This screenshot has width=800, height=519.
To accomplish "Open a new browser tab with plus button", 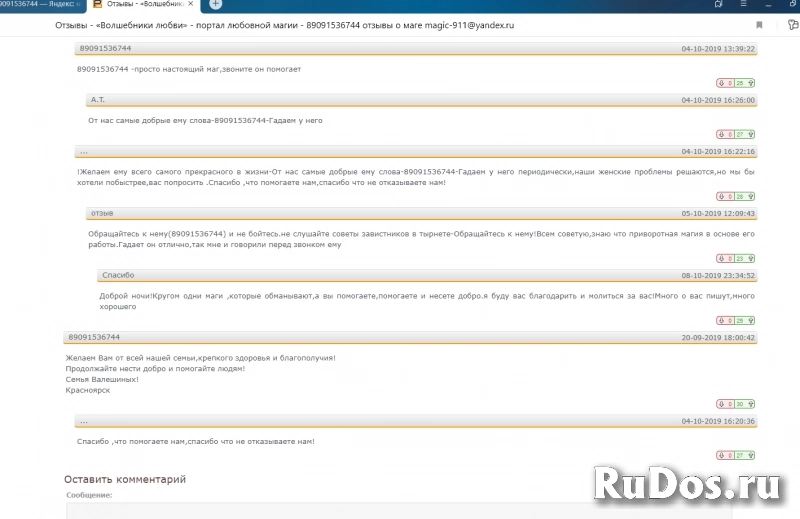I will tap(215, 5).
